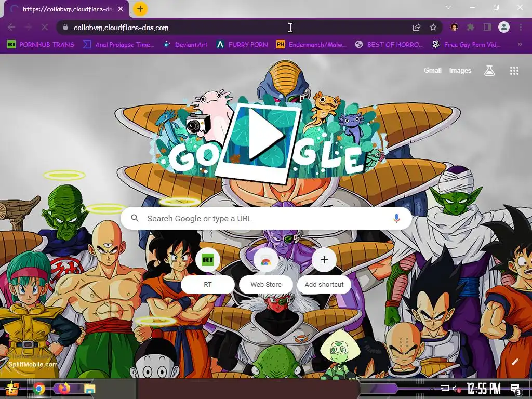The height and width of the screenshot is (399, 532).
Task: Open File Explorer from the taskbar
Action: 89,389
